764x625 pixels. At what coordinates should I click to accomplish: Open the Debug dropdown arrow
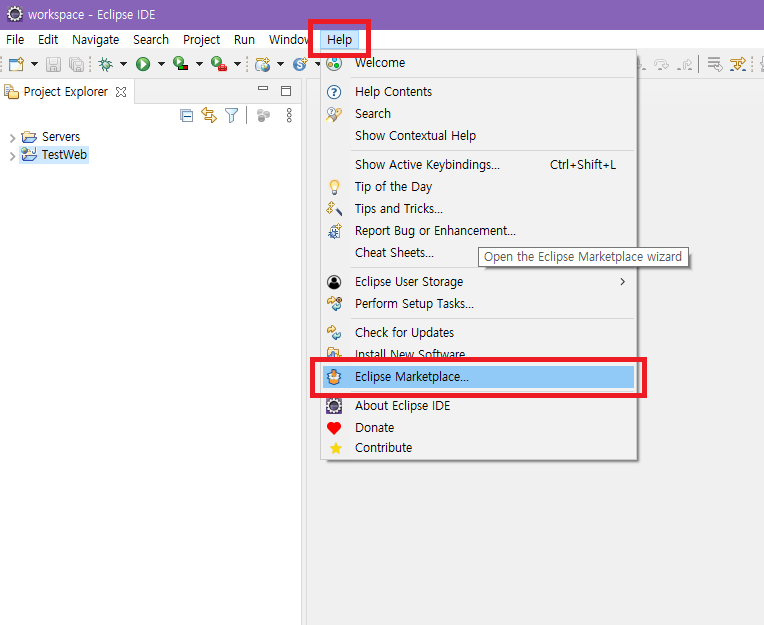123,64
